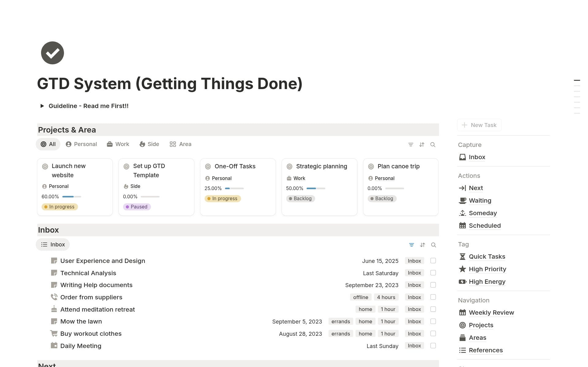Switch to the Personal projects tab
Screen dimensions: 588x367
click(x=81, y=144)
